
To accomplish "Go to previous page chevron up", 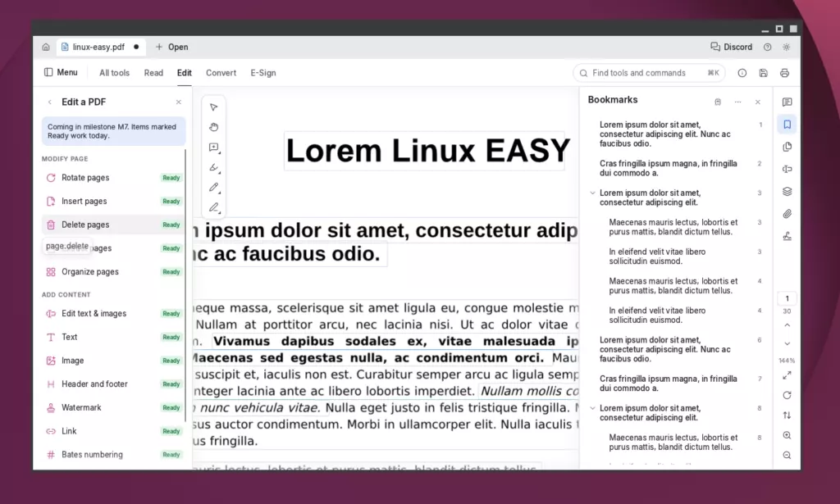I will [787, 325].
